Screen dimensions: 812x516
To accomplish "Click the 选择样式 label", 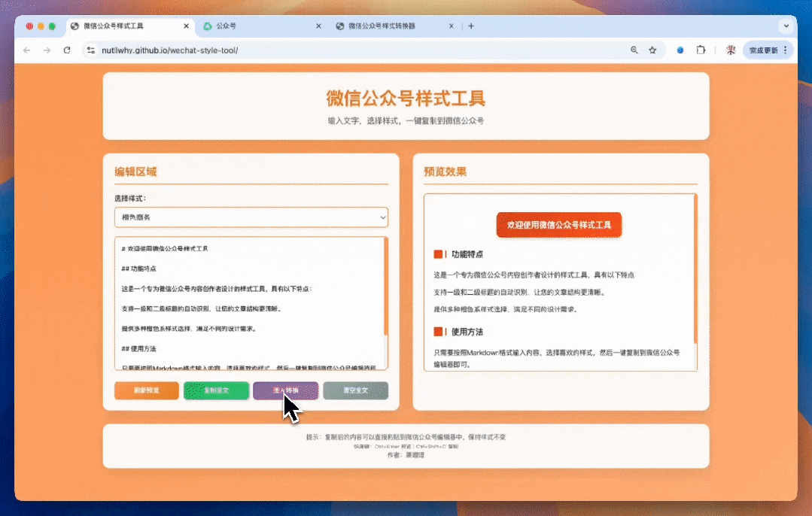I will [x=130, y=199].
